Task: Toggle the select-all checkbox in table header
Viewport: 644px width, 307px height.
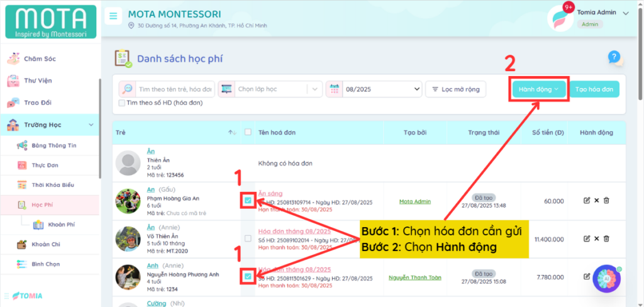Action: [x=248, y=132]
